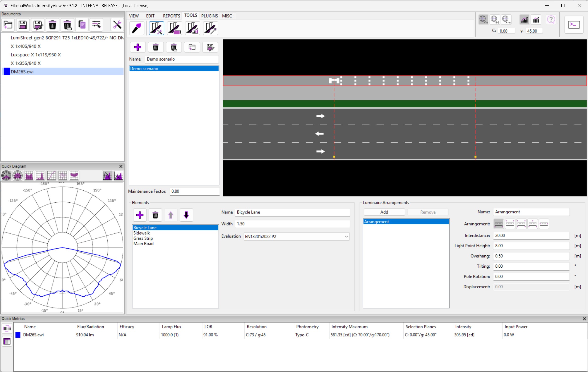Select the fifth arrangement type button
Image resolution: width=588 pixels, height=372 pixels.
pyautogui.click(x=544, y=224)
